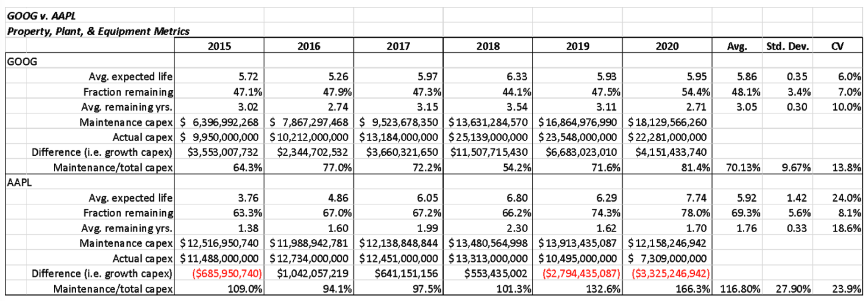Screen dimensions: 868x301
Task: Select the 'Avg.' column header
Action: pos(737,46)
